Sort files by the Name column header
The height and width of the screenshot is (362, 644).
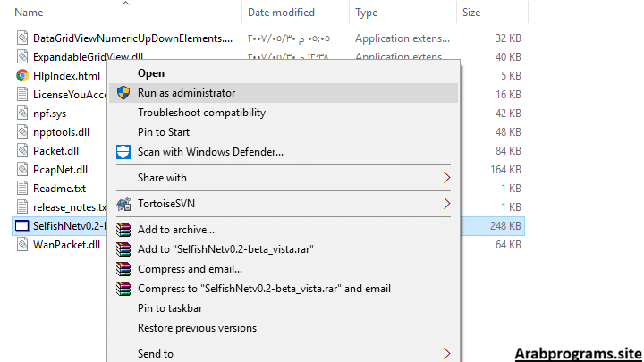coord(29,13)
